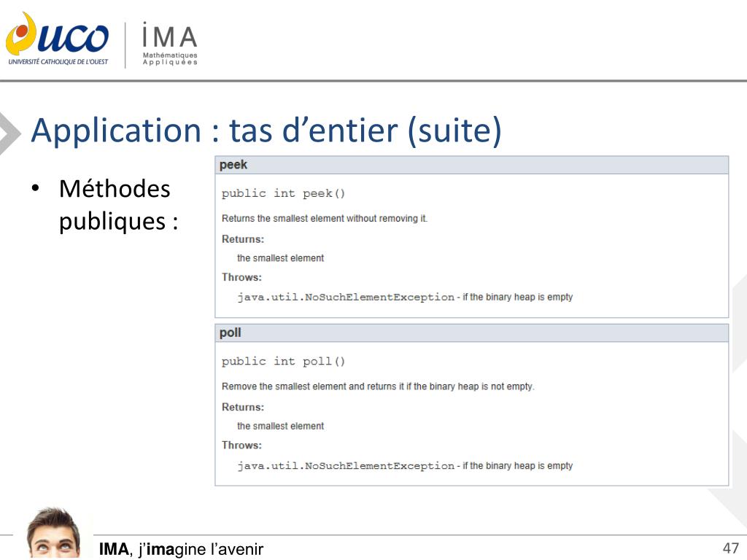This screenshot has height=560, width=747.
Task: Click the 'Returns:' label under poll
Action: tap(242, 407)
